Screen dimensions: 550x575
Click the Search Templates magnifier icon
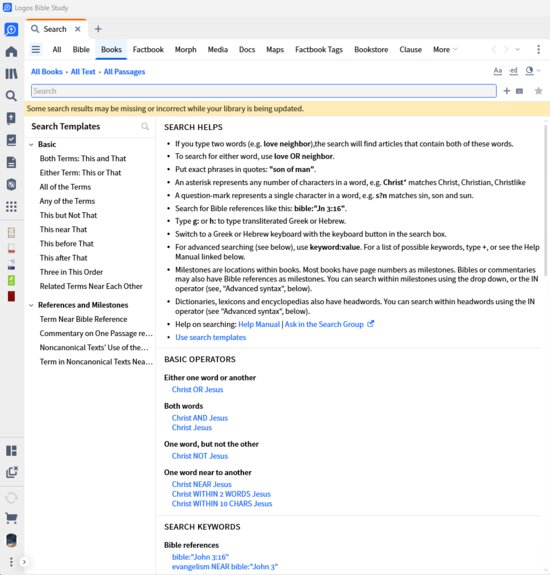pos(145,127)
